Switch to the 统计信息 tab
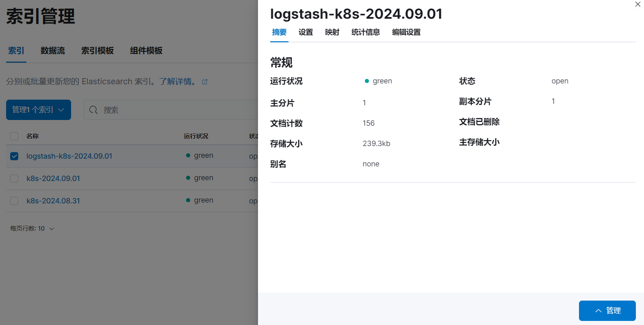 tap(365, 32)
